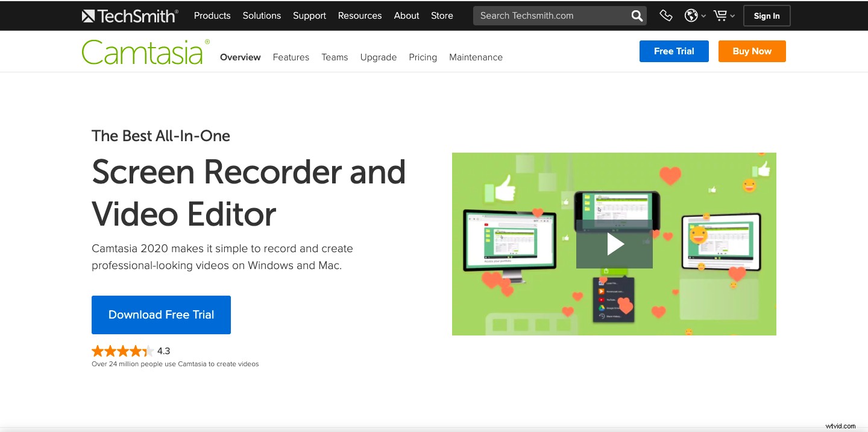Switch to the Features tab
Image resolution: width=868 pixels, height=432 pixels.
point(291,57)
